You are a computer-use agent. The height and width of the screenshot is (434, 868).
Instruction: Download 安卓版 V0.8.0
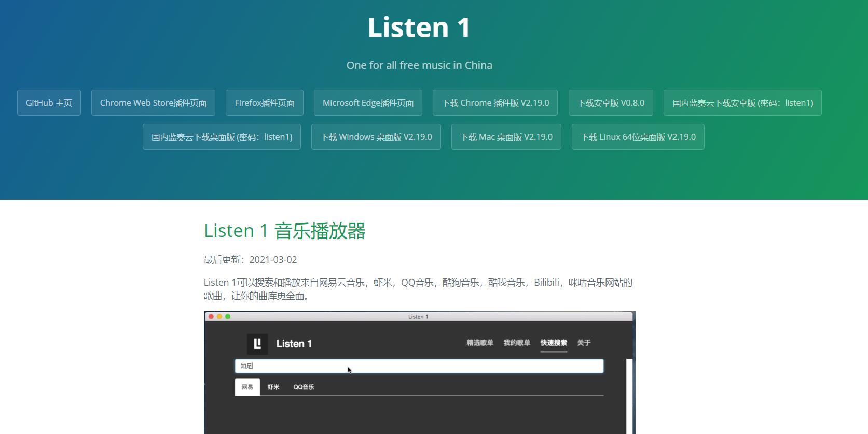point(611,103)
